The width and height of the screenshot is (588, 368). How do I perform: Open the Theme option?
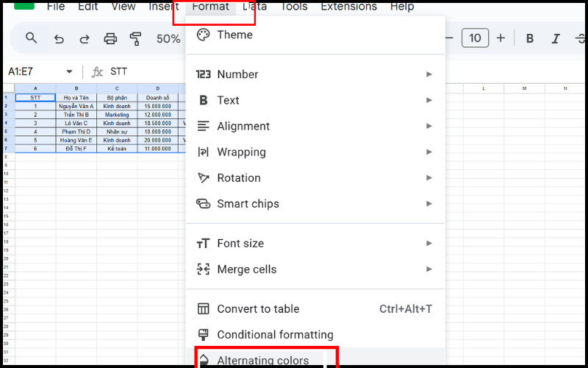point(234,35)
